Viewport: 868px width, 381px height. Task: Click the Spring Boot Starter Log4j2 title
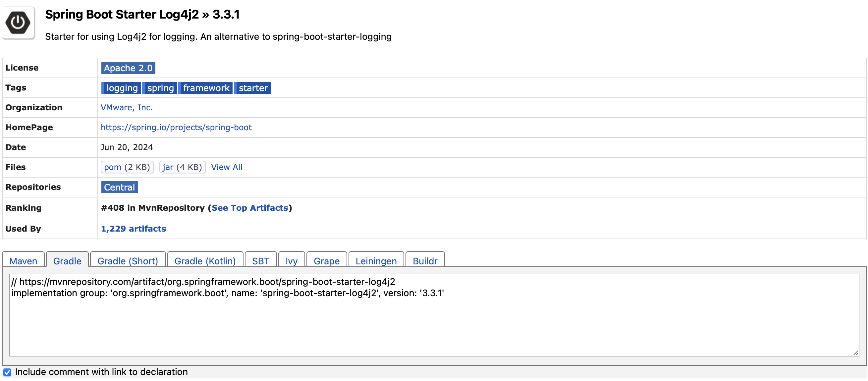click(x=142, y=15)
